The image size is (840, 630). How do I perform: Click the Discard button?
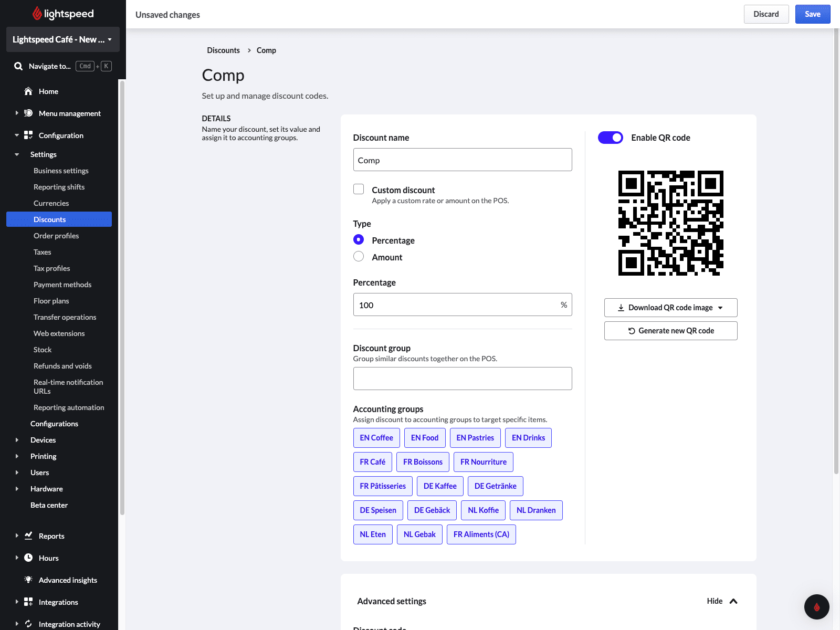[x=766, y=14]
